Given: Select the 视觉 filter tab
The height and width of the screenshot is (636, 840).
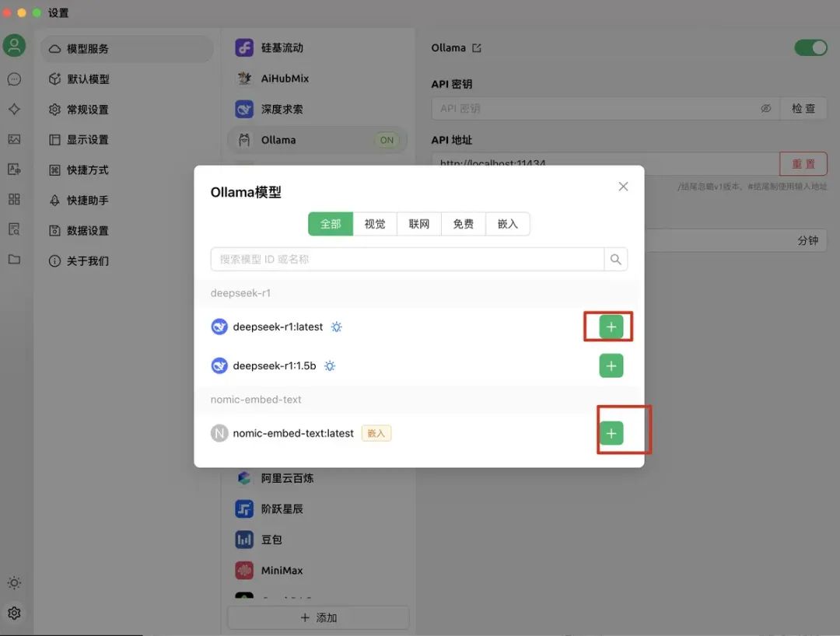Looking at the screenshot, I should click(374, 224).
